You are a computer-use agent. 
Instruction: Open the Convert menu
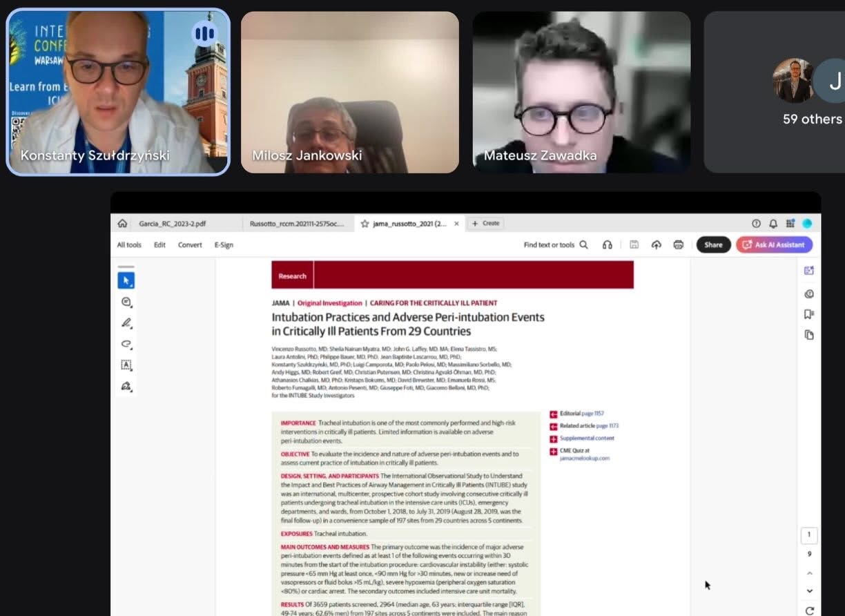pos(190,244)
